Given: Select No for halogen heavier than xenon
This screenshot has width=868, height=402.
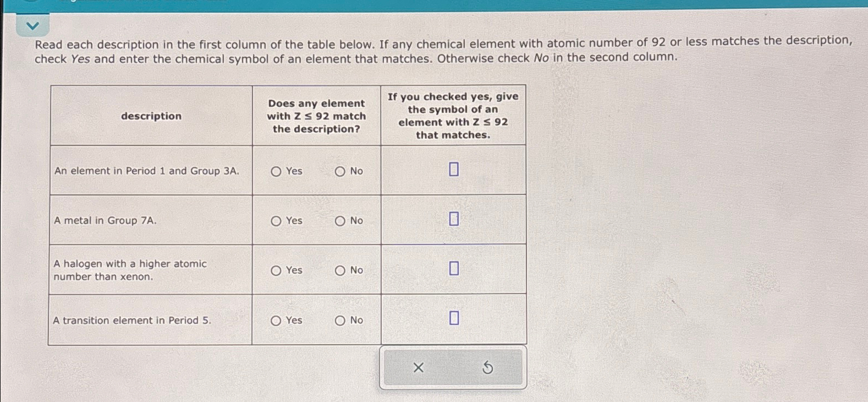Looking at the screenshot, I should pos(340,270).
